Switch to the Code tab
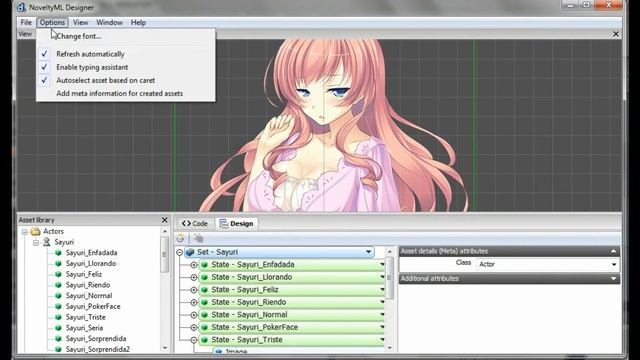 pos(195,224)
